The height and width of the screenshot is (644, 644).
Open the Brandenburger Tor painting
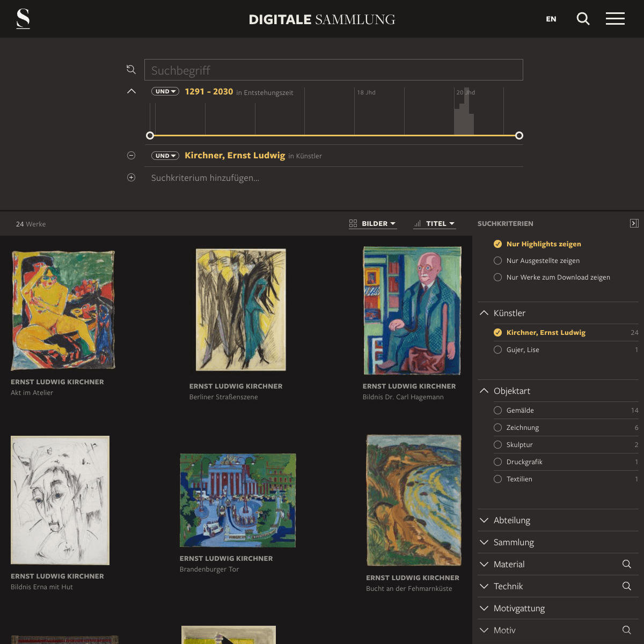pos(238,500)
